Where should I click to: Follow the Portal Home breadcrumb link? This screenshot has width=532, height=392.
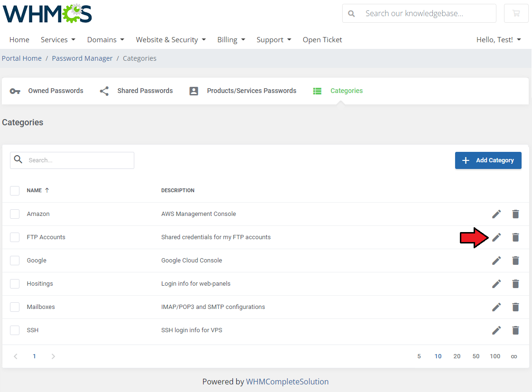click(x=22, y=58)
